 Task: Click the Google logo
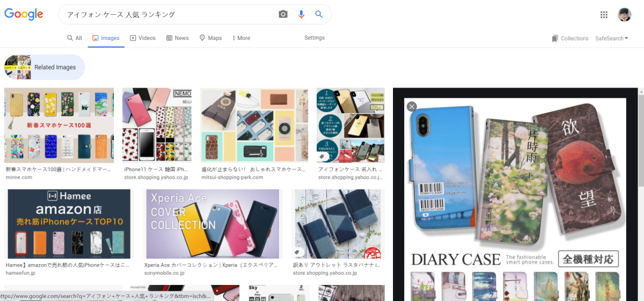tap(24, 14)
